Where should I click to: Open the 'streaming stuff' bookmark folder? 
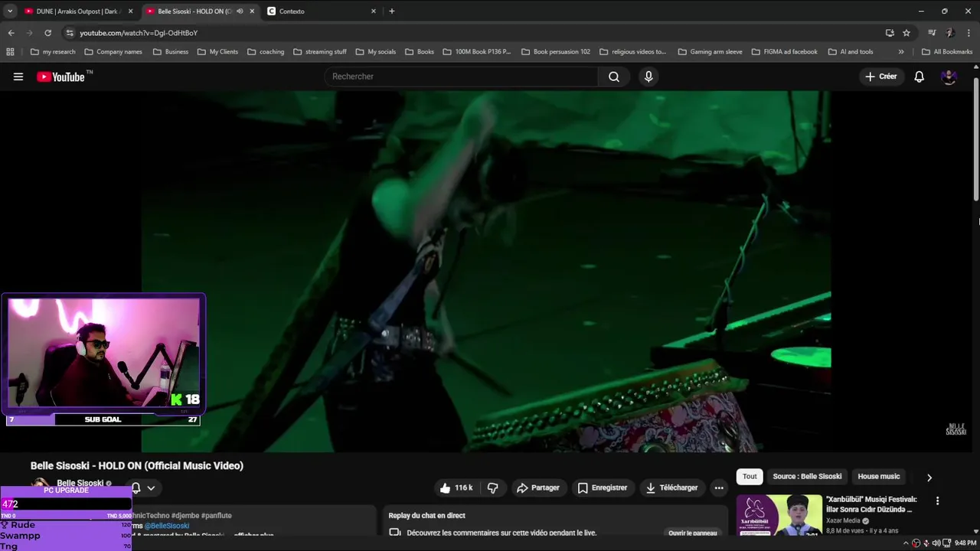tap(320, 52)
